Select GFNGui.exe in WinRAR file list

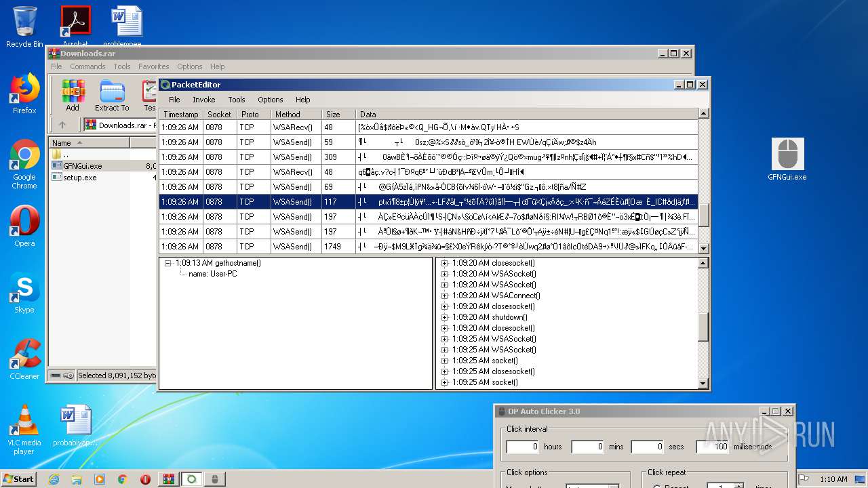(82, 165)
